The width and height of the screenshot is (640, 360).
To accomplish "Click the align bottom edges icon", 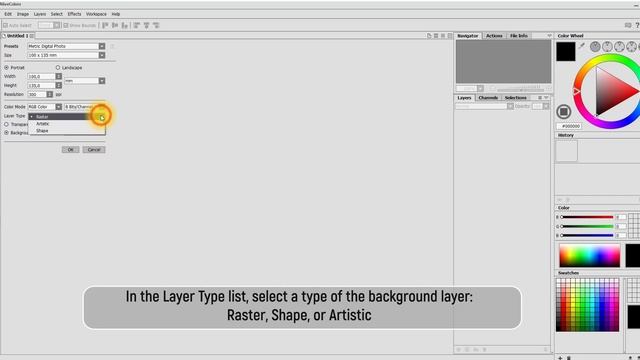I will pos(125,25).
